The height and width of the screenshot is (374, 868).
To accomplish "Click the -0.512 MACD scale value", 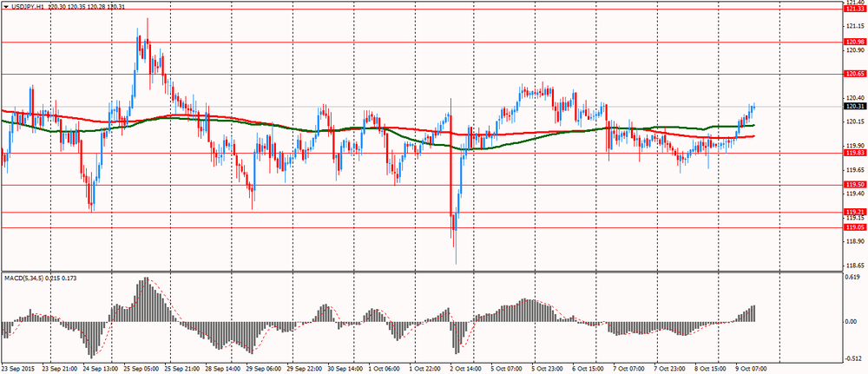I will click(852, 357).
